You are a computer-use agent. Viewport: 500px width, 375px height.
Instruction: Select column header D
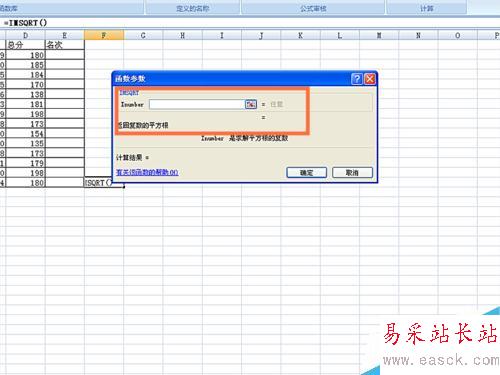[x=25, y=35]
